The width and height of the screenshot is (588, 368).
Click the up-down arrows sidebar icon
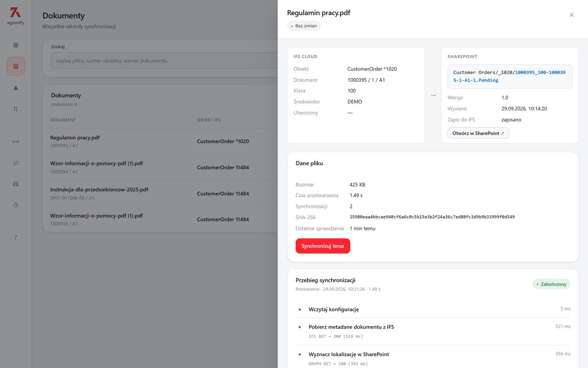point(16,109)
